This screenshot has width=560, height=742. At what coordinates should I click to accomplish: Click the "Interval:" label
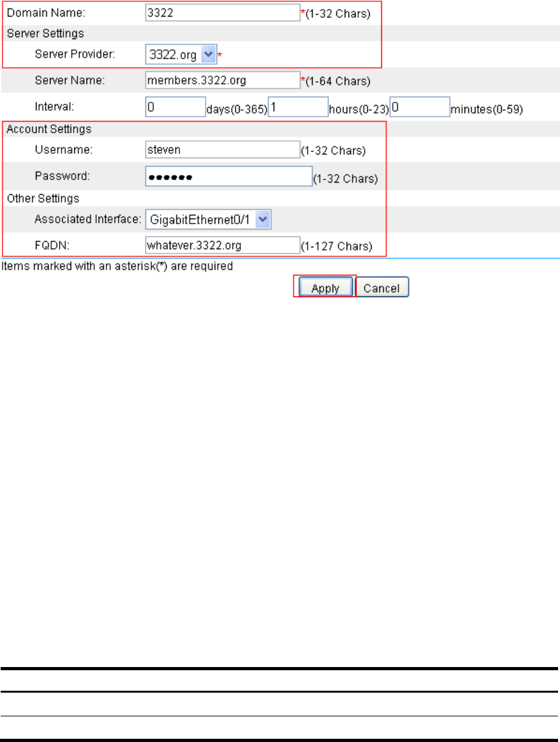[54, 107]
